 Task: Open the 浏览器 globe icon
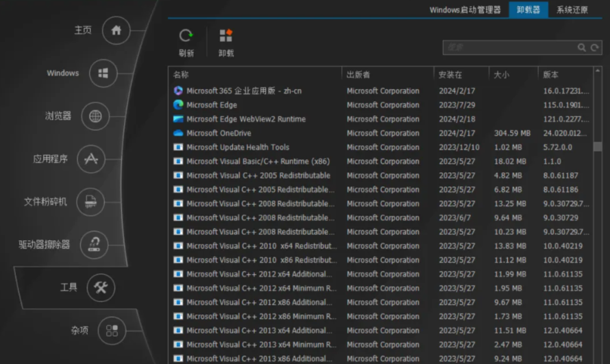[95, 116]
